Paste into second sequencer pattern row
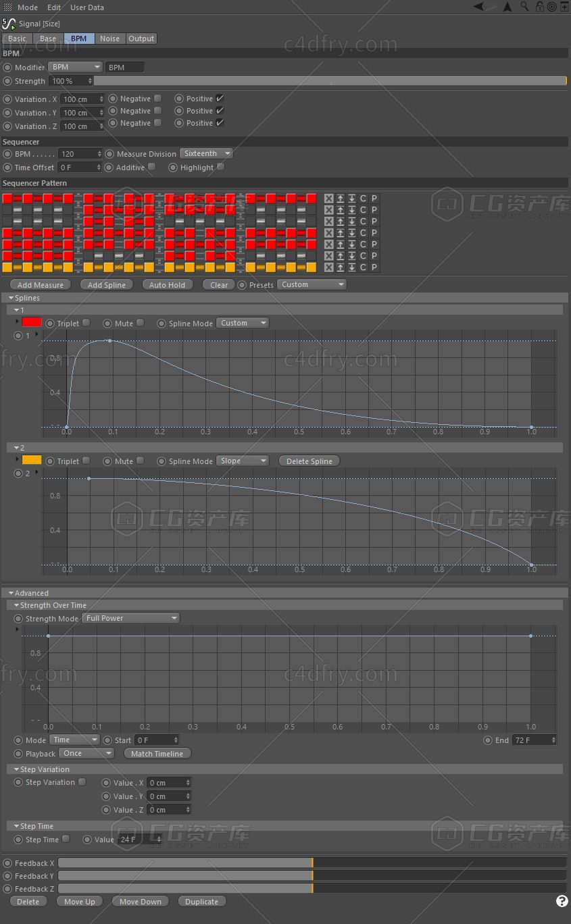Screen dimensions: 571x924 [x=374, y=210]
